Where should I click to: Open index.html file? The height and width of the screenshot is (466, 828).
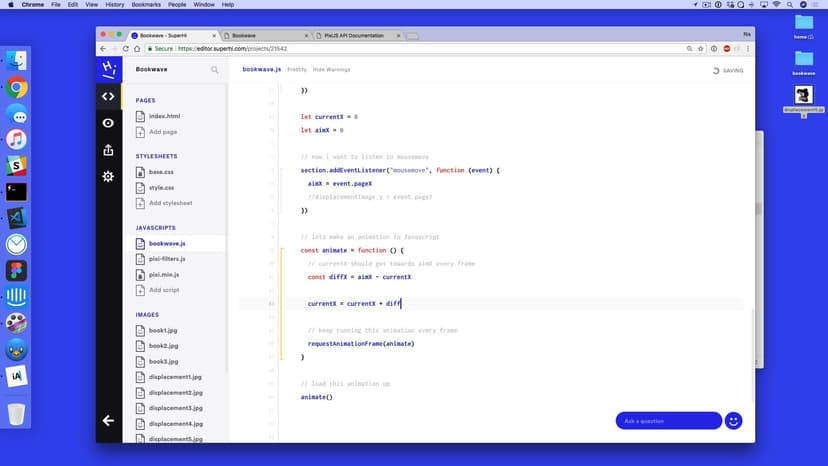tap(164, 116)
